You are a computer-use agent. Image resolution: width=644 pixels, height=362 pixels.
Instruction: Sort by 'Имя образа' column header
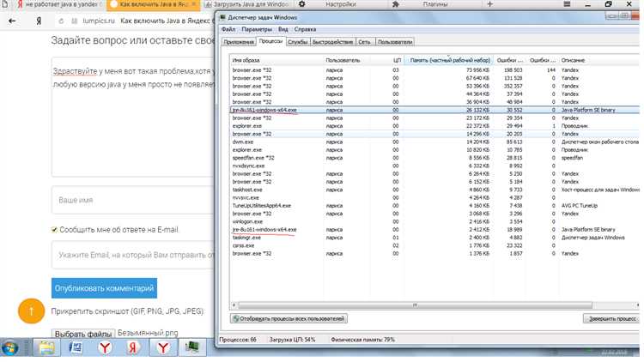click(x=276, y=60)
